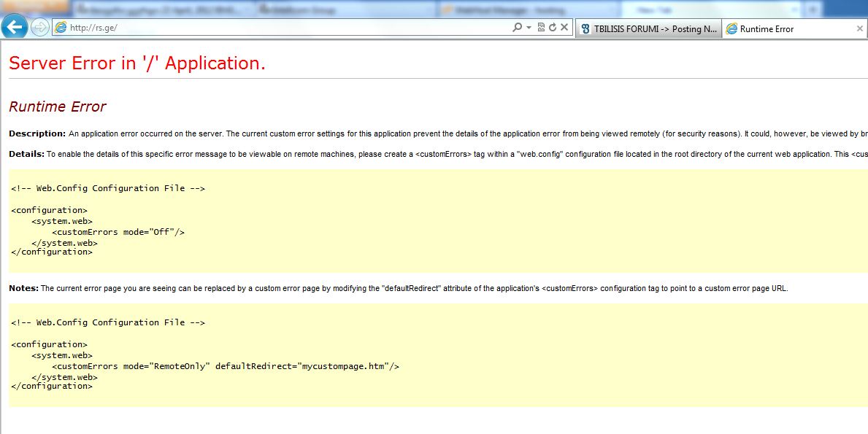Click the IE page icon in the address bar
868x434 pixels.
[61, 28]
